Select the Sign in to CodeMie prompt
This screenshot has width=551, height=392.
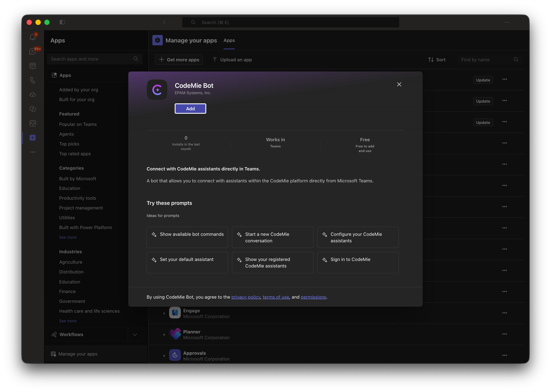coord(358,262)
